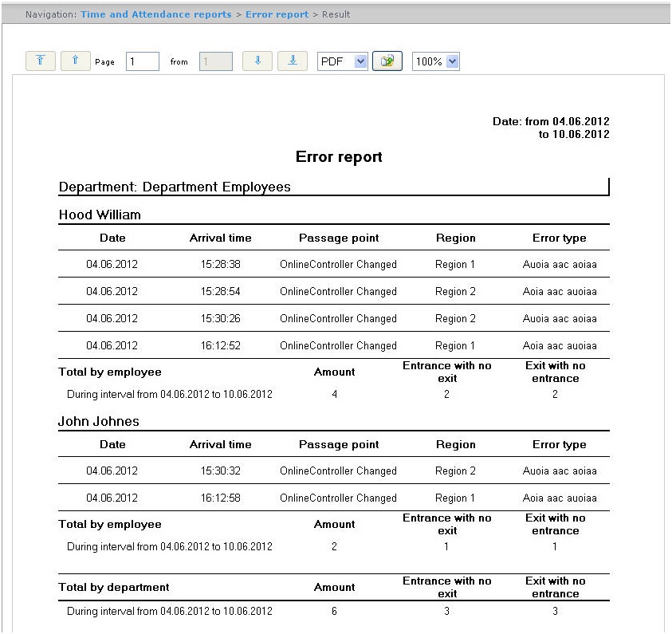The width and height of the screenshot is (672, 634).
Task: Jump to the last report page
Action: 293,61
